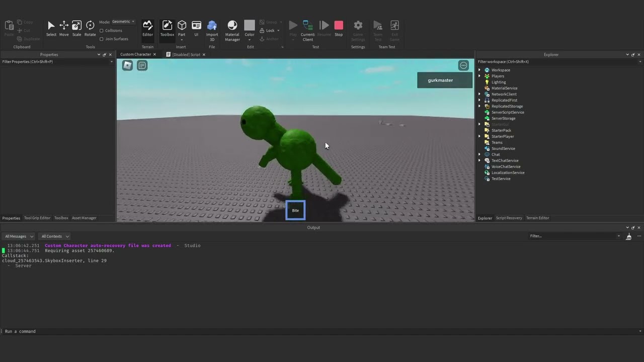Switch to the Disabled Script tab
Viewport: 644px width, 362px height.
(186, 54)
